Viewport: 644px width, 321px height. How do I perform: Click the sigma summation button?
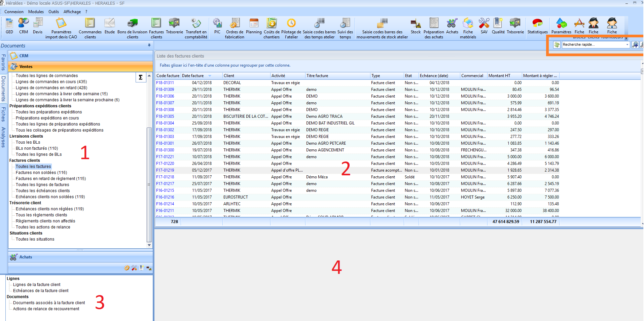pyautogui.click(x=141, y=77)
